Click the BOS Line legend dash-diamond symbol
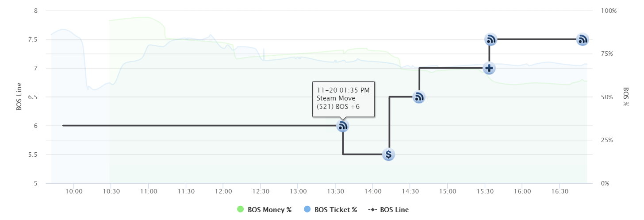The height and width of the screenshot is (220, 644). coord(373,210)
